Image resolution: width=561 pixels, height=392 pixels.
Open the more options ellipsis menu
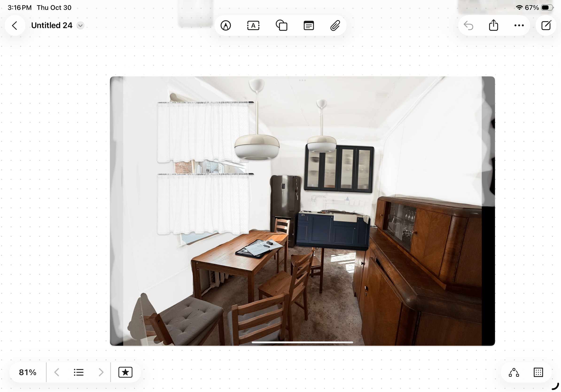[x=519, y=25]
